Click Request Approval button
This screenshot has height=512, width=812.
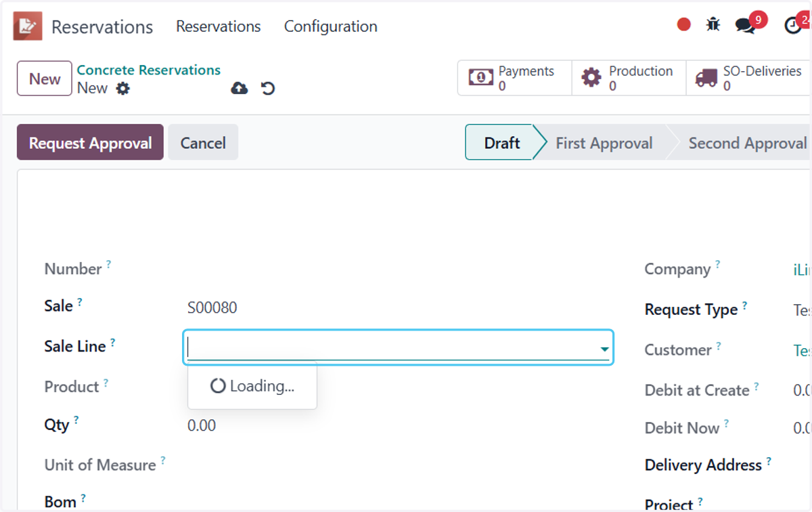pyautogui.click(x=90, y=142)
